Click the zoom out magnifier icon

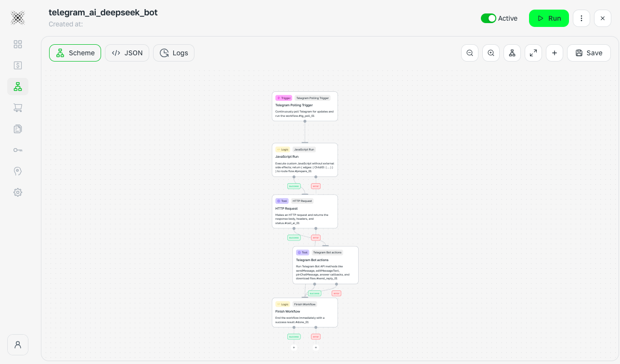tap(470, 53)
